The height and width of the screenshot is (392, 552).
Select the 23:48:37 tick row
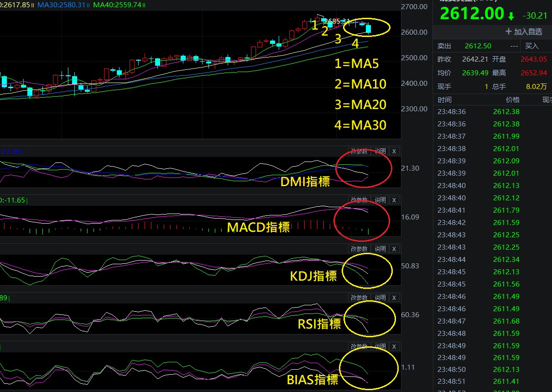pyautogui.click(x=493, y=136)
